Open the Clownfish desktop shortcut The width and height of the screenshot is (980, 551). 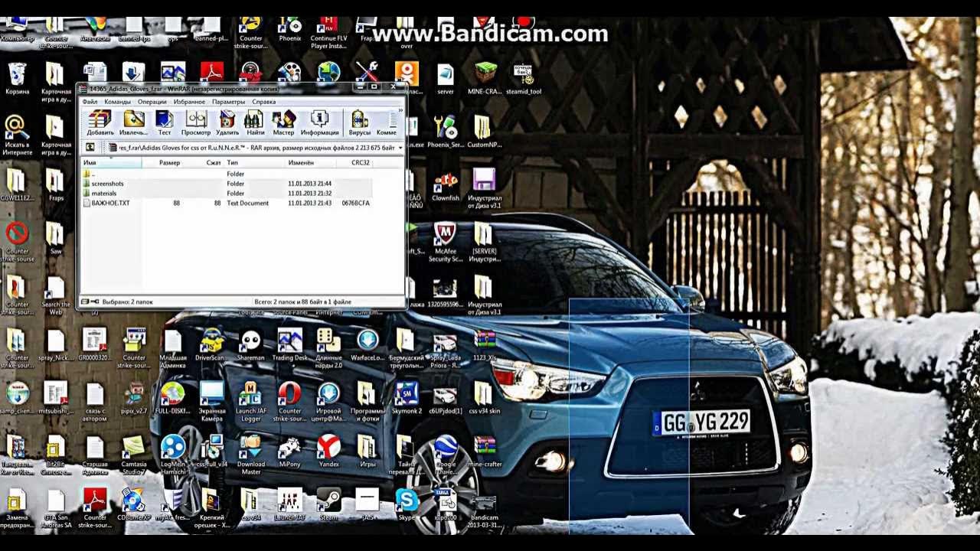446,185
